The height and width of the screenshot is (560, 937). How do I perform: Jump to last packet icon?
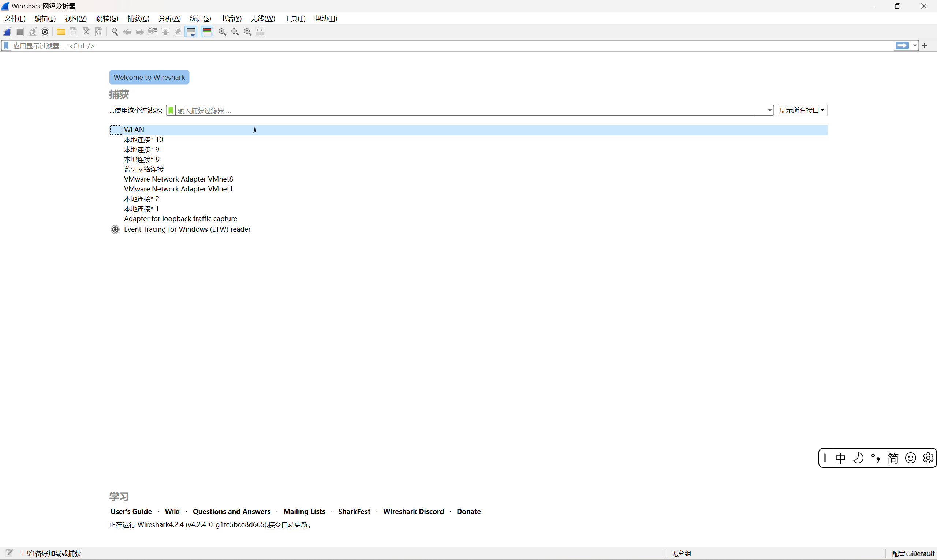tap(178, 32)
